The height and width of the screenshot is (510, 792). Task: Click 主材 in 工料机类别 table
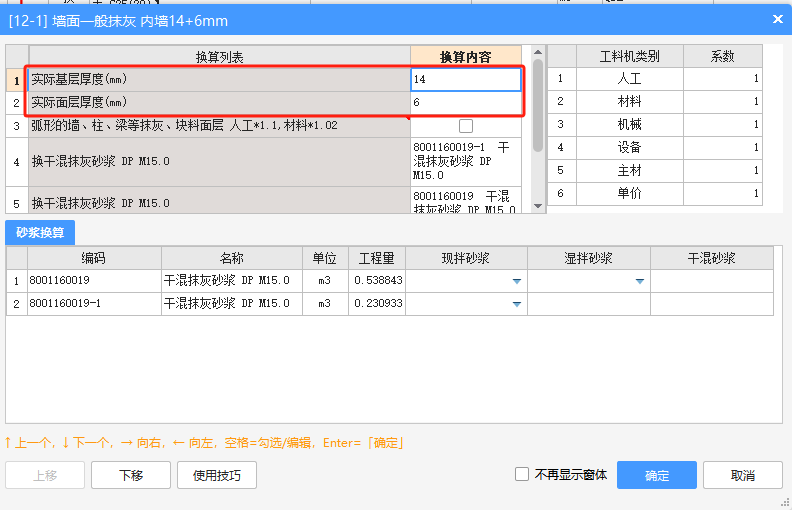(x=629, y=170)
